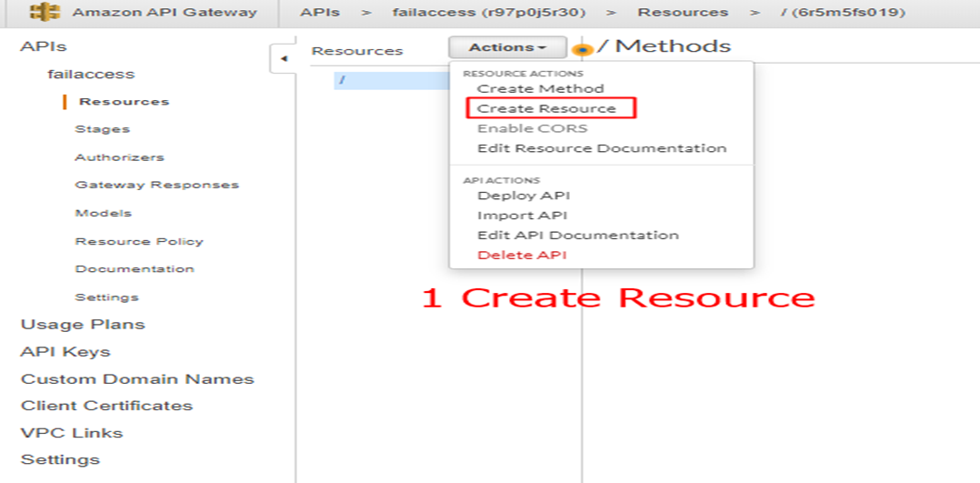
Task: Open the API Keys section
Action: 65,352
